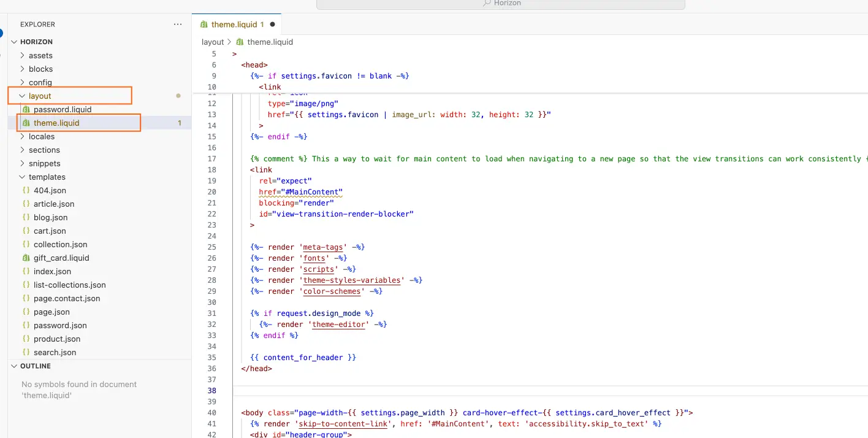The width and height of the screenshot is (868, 438).
Task: Click the theme.liquid breadcrumb segment
Action: point(270,42)
